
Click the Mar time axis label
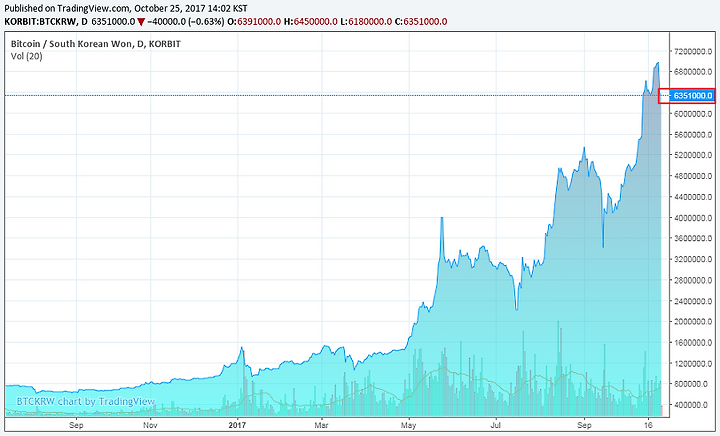[321, 425]
